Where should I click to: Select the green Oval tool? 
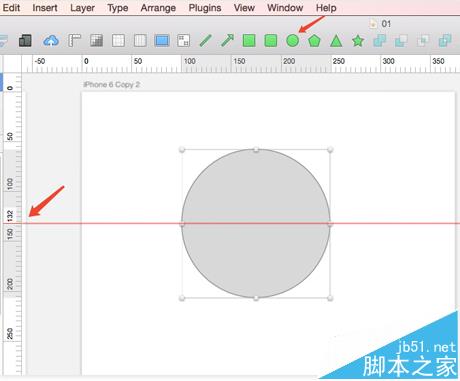[x=292, y=41]
